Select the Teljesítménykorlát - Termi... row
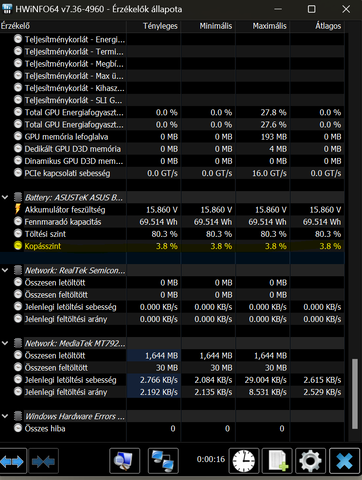This screenshot has width=362, height=480. (x=172, y=52)
